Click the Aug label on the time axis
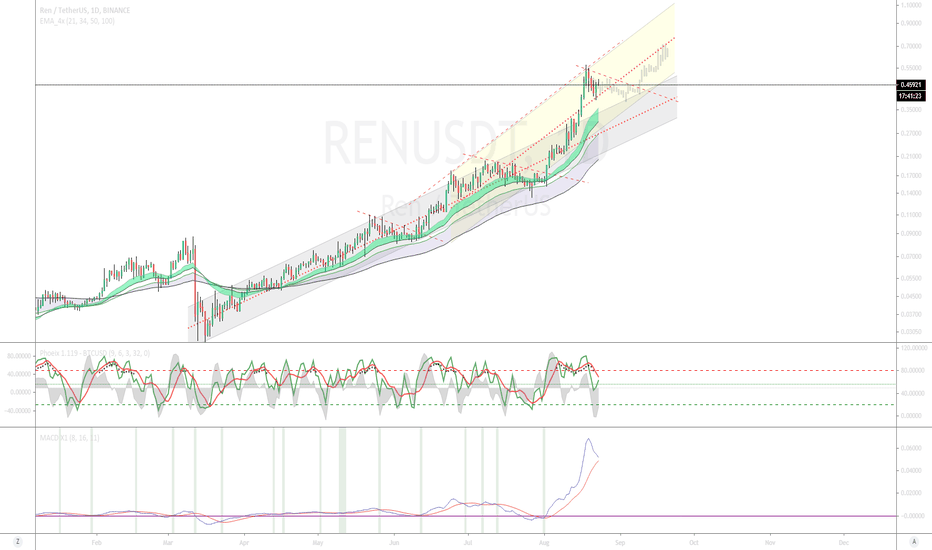Screen dimensions: 932x550 pyautogui.click(x=544, y=542)
